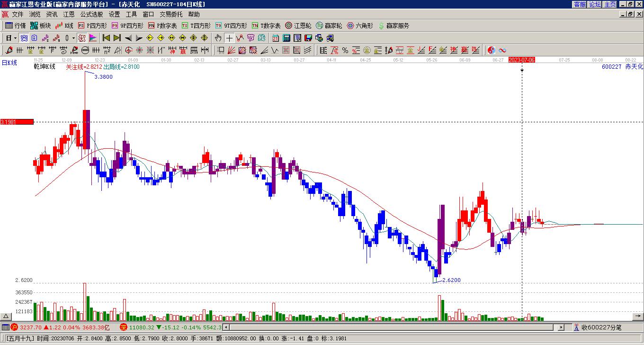Open the calculator icon
Screen dimensions: 644x345
(x=286, y=38)
